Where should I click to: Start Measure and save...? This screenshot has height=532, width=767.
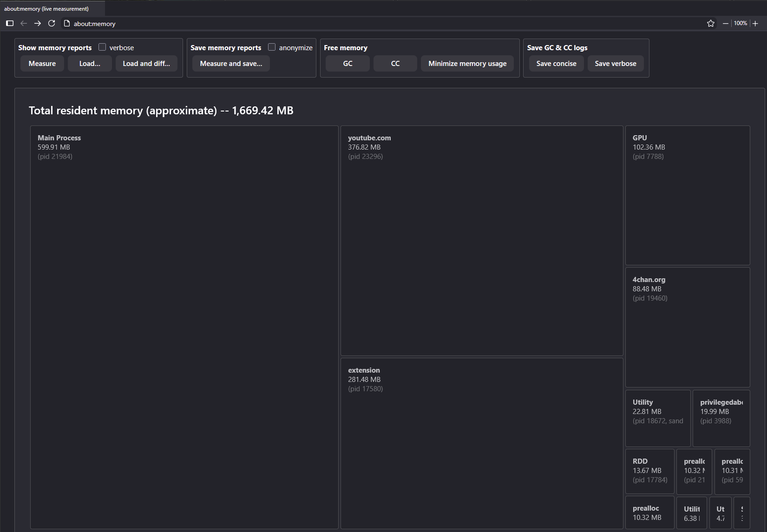[x=231, y=64]
